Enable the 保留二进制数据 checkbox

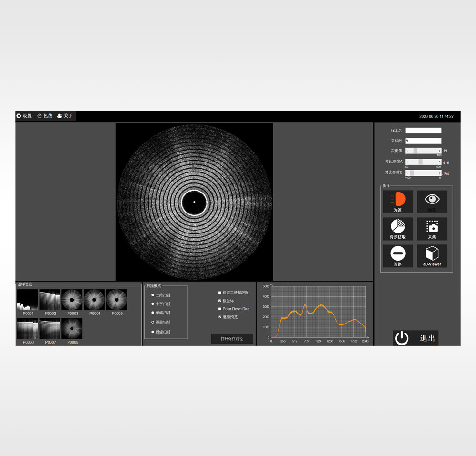(219, 293)
